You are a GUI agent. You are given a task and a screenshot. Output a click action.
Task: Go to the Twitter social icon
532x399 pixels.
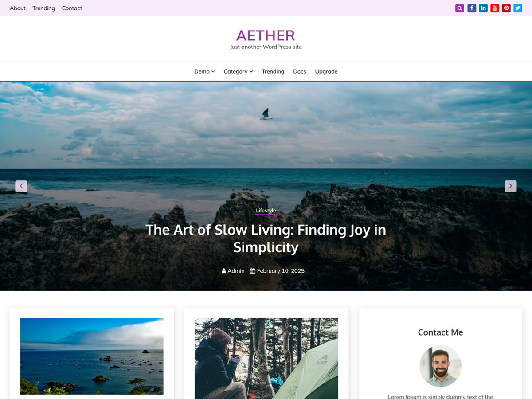pyautogui.click(x=518, y=8)
